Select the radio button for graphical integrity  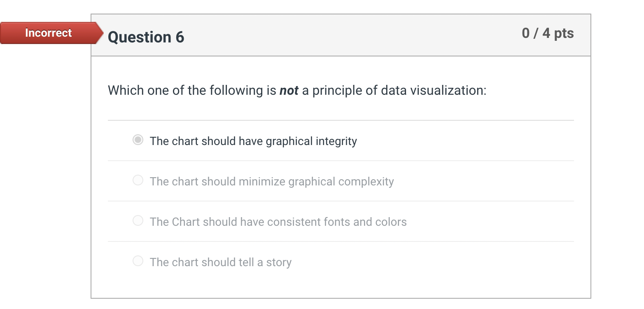click(x=138, y=140)
